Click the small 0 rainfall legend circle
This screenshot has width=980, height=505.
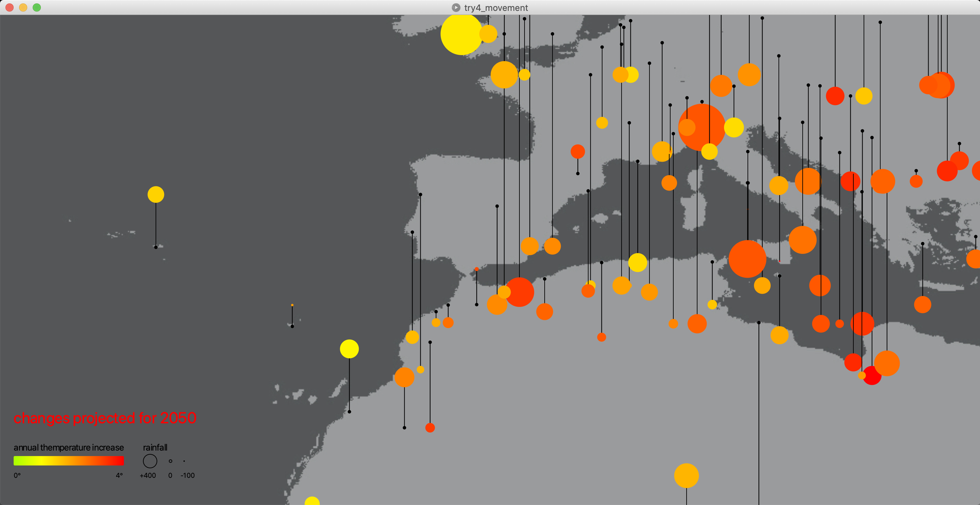pos(171,461)
